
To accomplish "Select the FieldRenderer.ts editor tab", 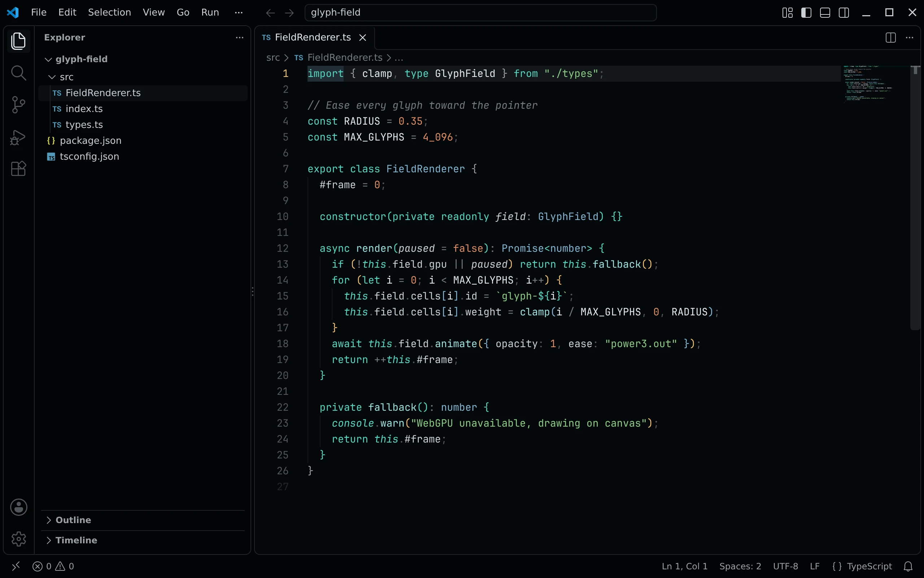I will pos(314,38).
